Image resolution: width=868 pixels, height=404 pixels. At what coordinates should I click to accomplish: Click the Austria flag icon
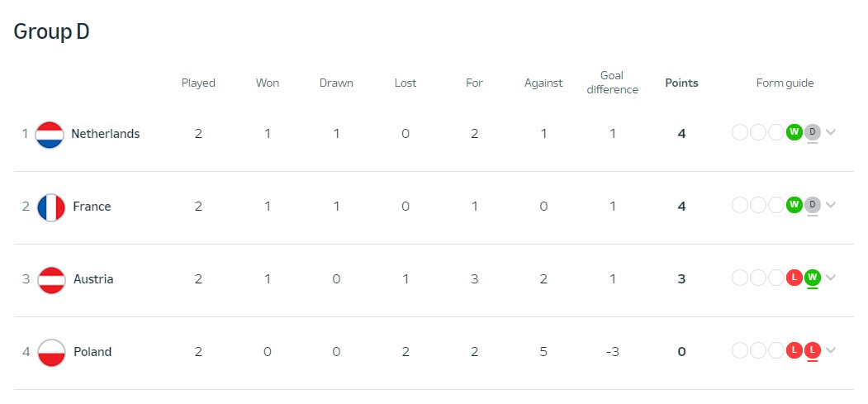coord(51,279)
